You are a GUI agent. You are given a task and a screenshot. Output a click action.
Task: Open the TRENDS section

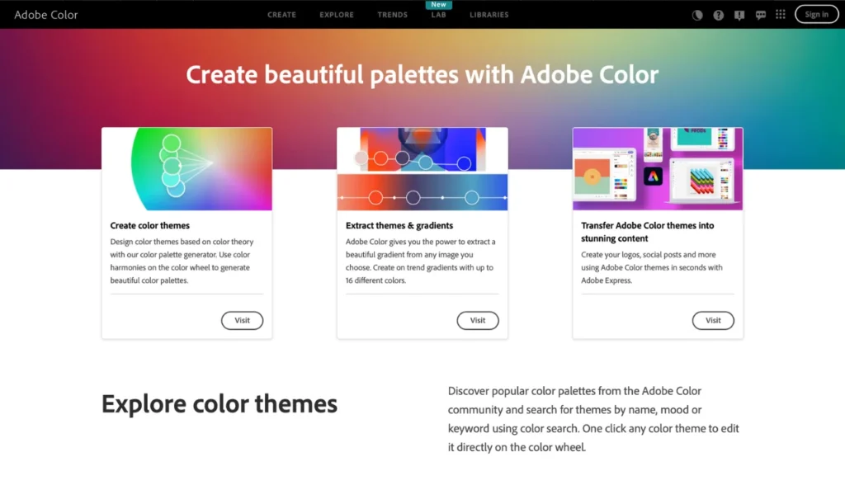coord(392,14)
